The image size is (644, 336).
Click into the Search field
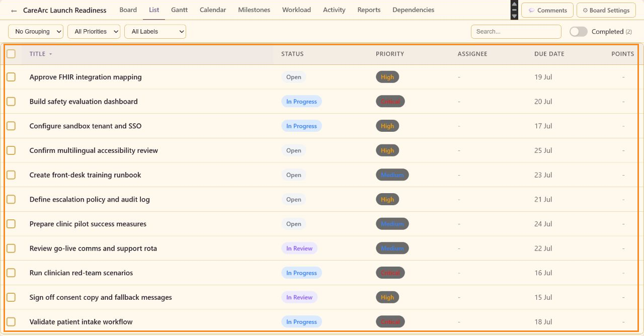(x=516, y=32)
